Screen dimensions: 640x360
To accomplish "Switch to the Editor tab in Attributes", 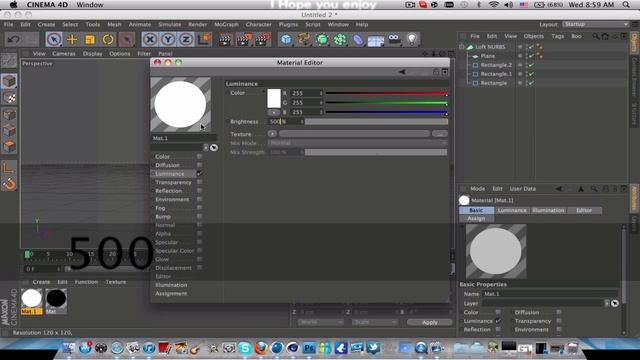I will pyautogui.click(x=584, y=211).
